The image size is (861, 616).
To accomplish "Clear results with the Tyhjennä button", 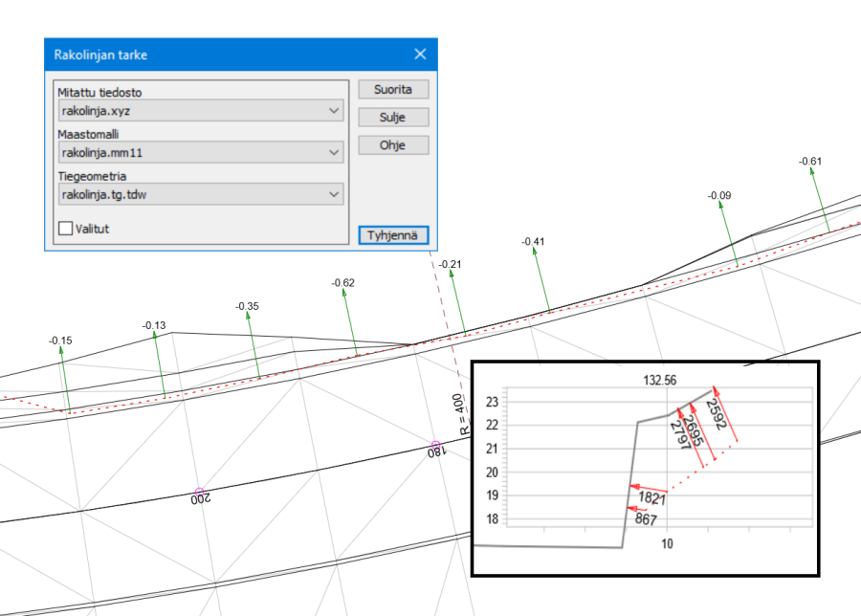I will [393, 235].
